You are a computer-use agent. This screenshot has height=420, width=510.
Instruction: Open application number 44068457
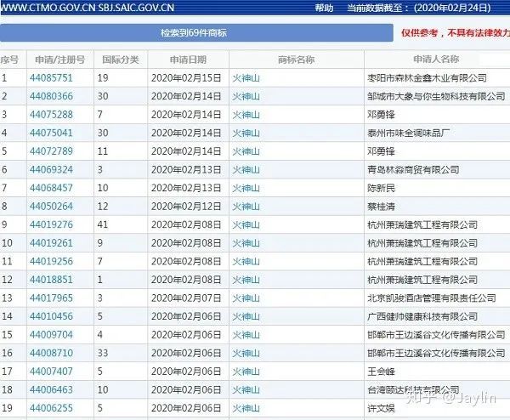coord(51,188)
